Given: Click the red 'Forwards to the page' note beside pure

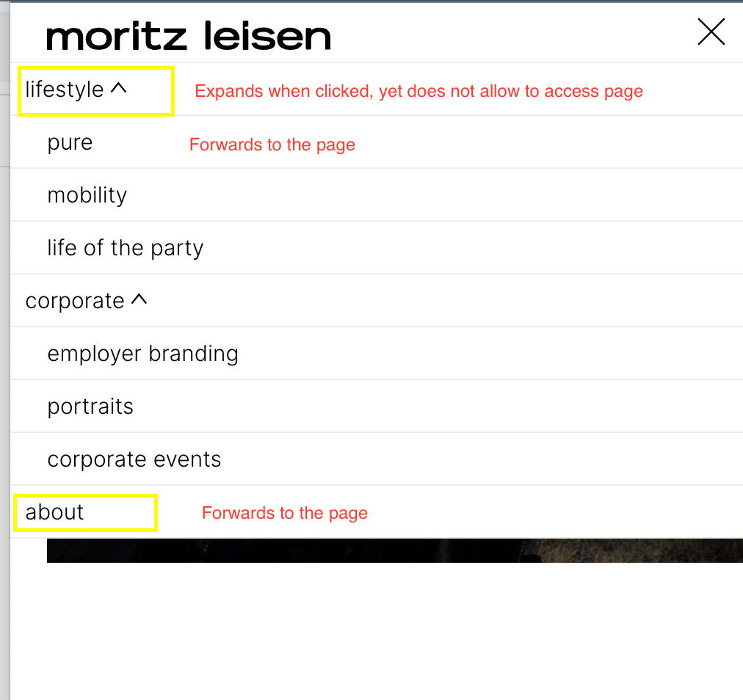Looking at the screenshot, I should [x=272, y=145].
